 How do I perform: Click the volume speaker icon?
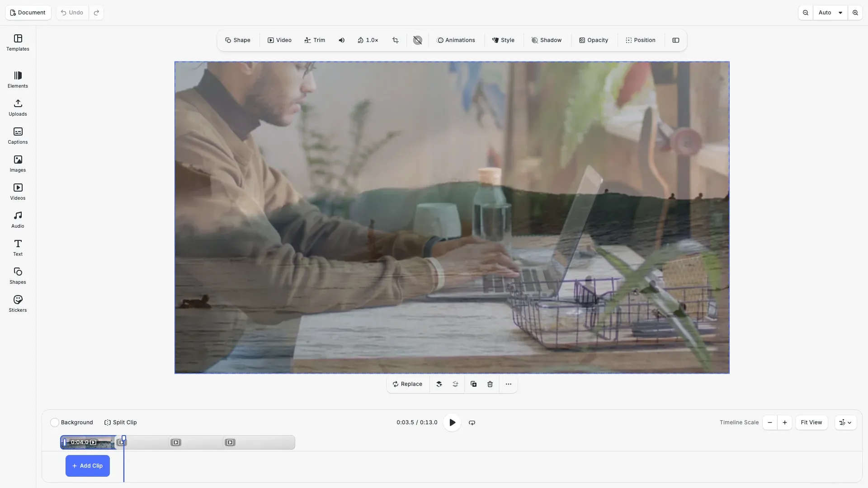tap(342, 40)
